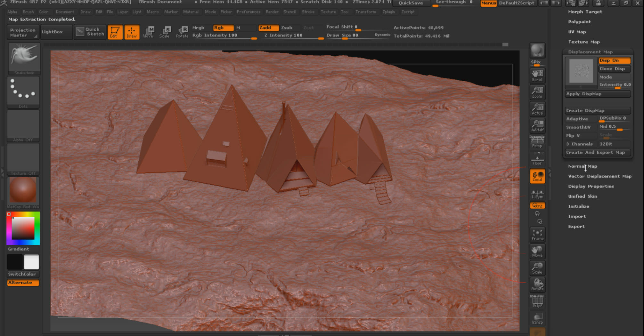Click the PolyF polyframe icon

[537, 300]
